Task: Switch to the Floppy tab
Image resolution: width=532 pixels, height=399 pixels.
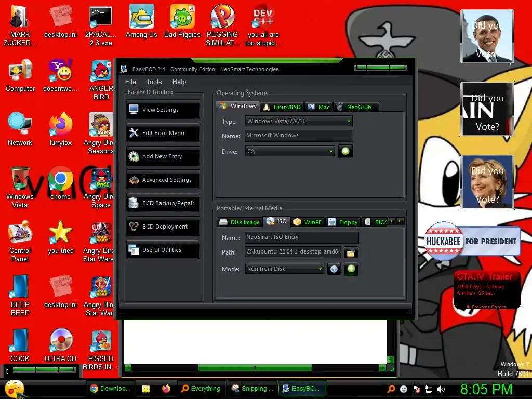Action: [343, 222]
